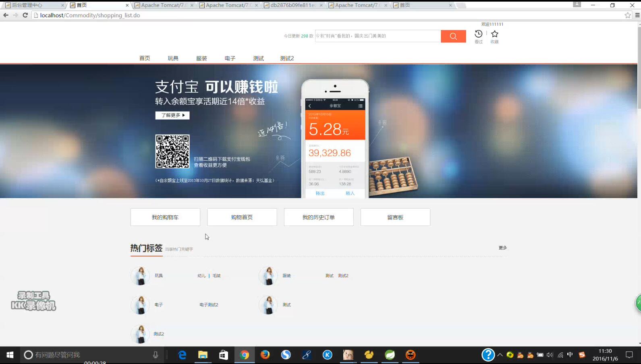Click the 玩具 hot tag category link
Image resolution: width=641 pixels, height=364 pixels.
(x=159, y=276)
